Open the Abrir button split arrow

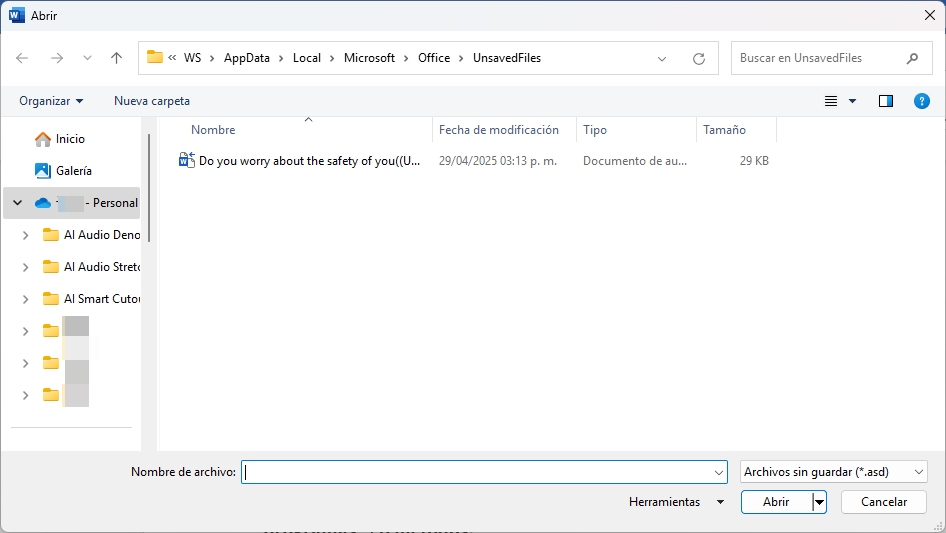click(819, 502)
